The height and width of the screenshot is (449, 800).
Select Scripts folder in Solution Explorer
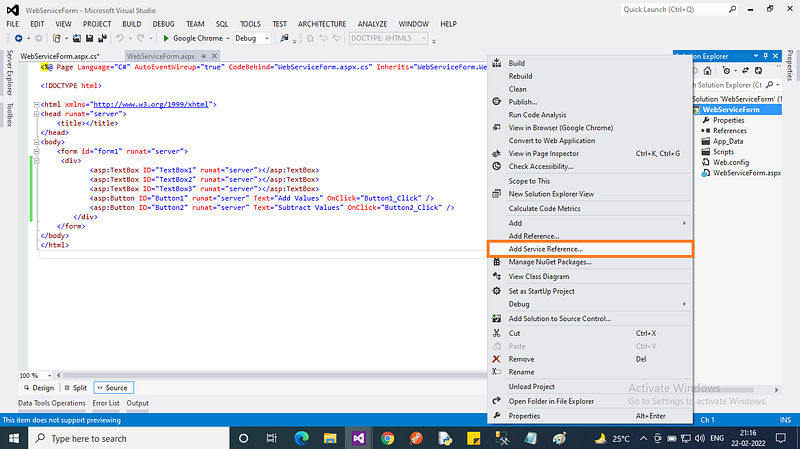(723, 152)
